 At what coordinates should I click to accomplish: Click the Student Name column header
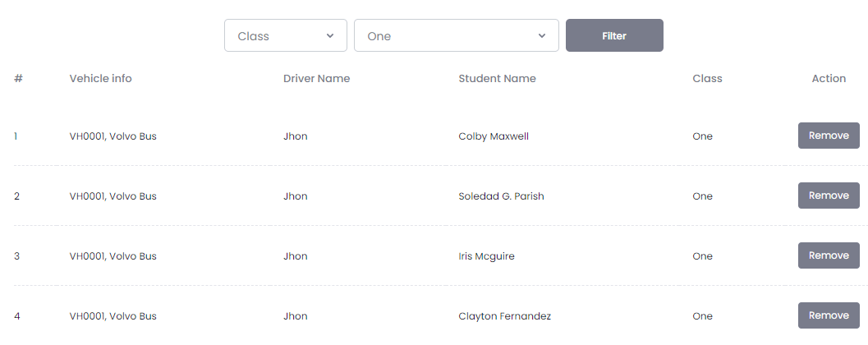pyautogui.click(x=497, y=79)
